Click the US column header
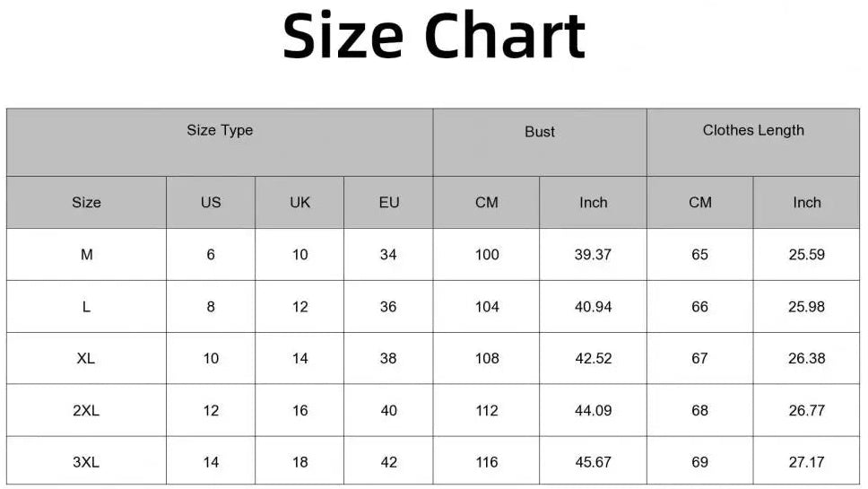The width and height of the screenshot is (868, 489). click(211, 203)
